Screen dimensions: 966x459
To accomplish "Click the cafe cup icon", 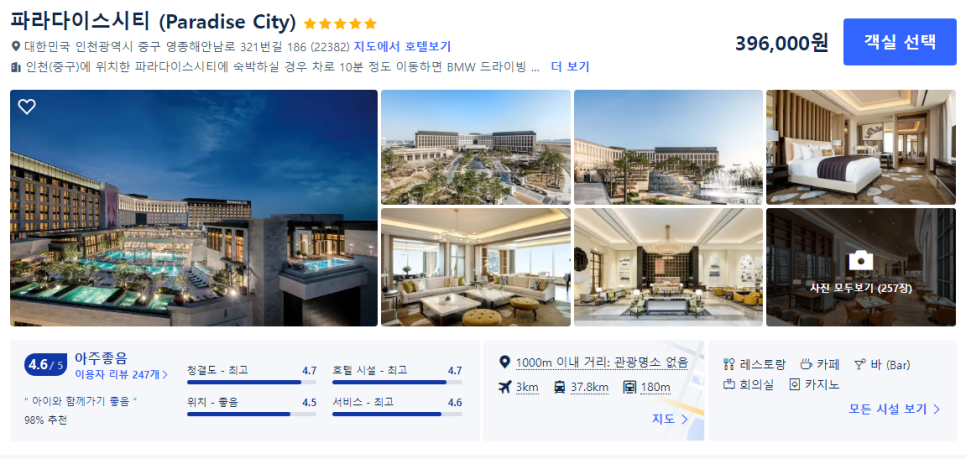I will pos(806,364).
